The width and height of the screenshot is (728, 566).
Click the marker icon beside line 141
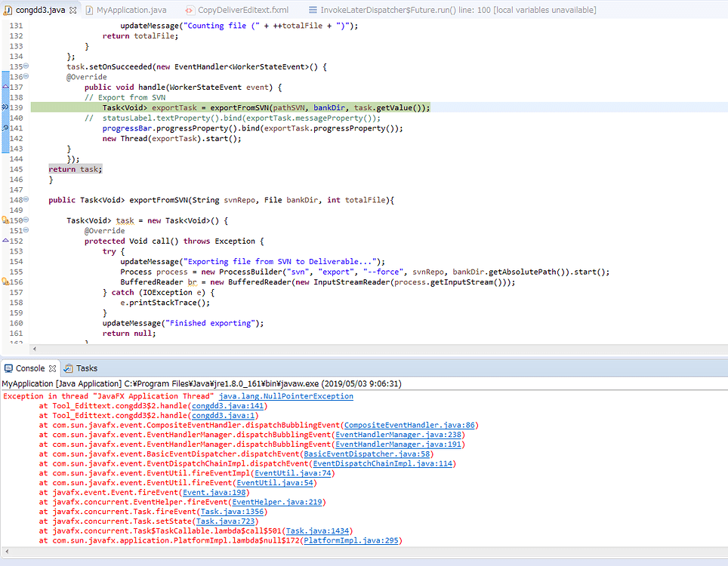5,126
